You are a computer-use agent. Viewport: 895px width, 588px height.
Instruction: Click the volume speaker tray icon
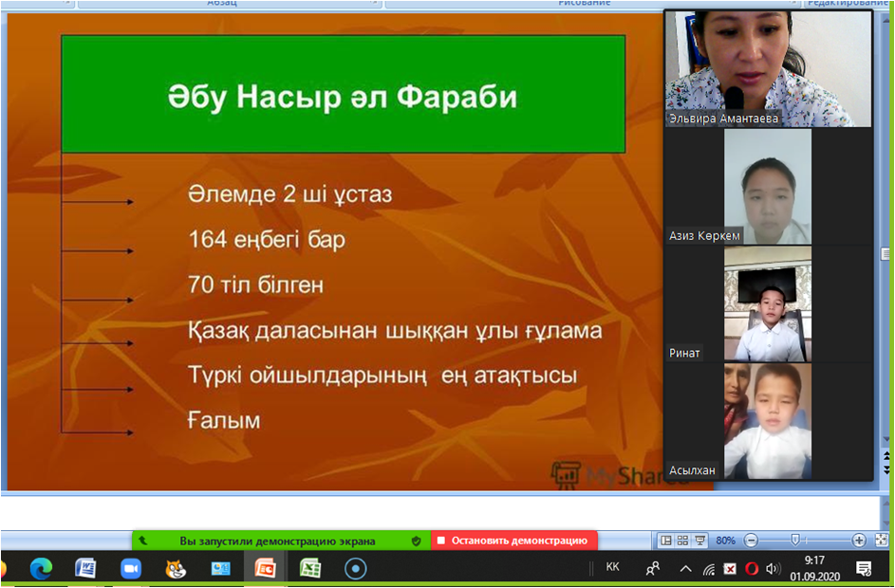774,569
